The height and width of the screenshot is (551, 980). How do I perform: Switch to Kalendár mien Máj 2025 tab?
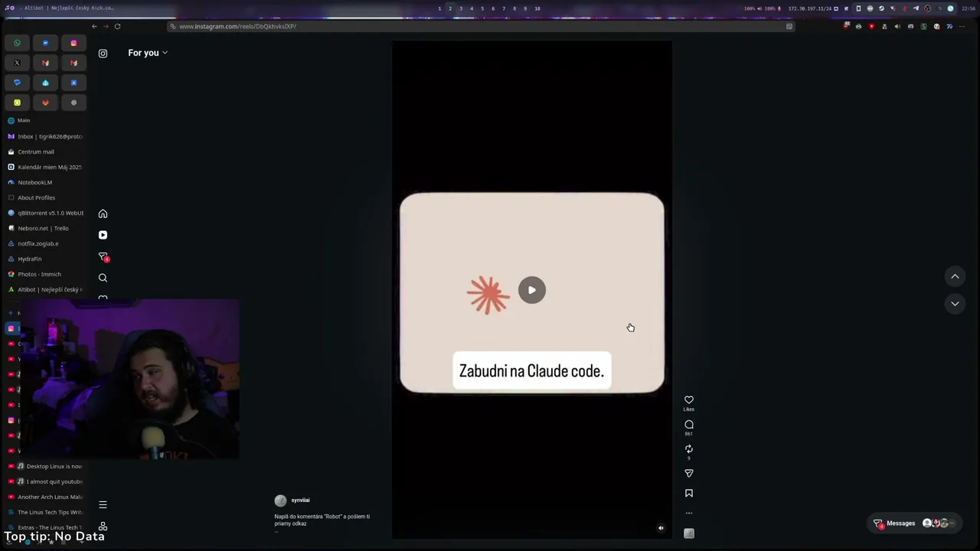44,167
